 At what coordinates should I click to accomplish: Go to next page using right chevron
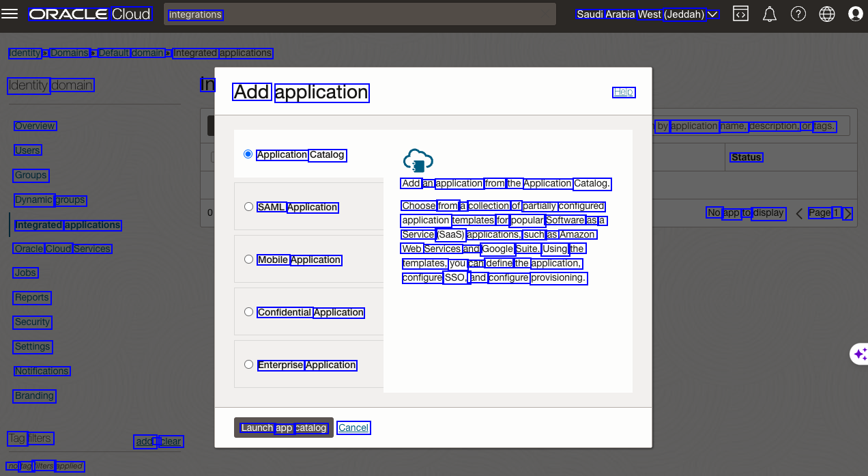[x=848, y=214]
